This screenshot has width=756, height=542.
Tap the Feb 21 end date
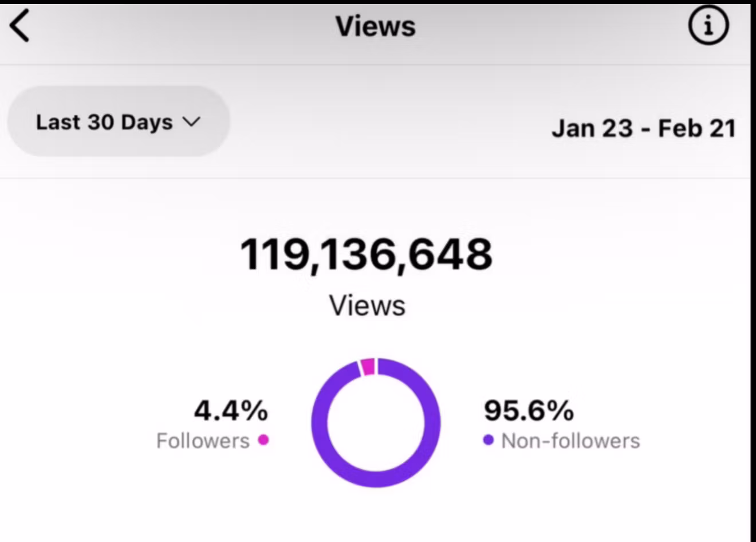coord(696,128)
